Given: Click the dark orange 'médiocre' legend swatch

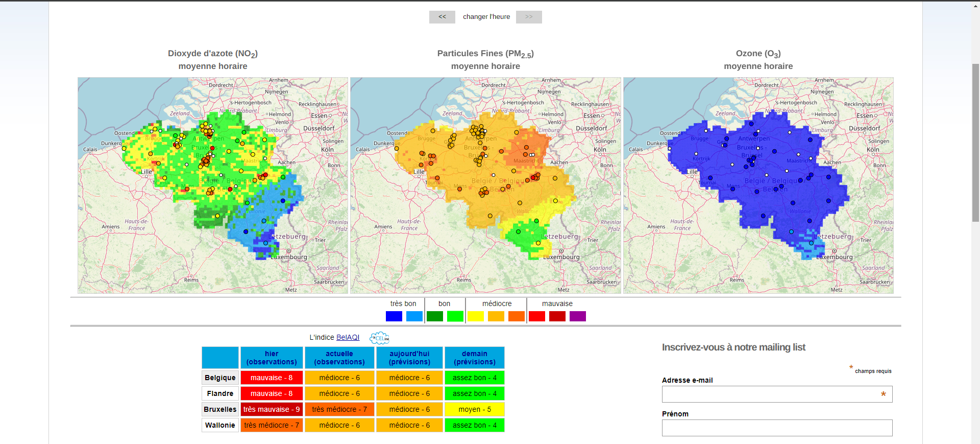Looking at the screenshot, I should 517,316.
